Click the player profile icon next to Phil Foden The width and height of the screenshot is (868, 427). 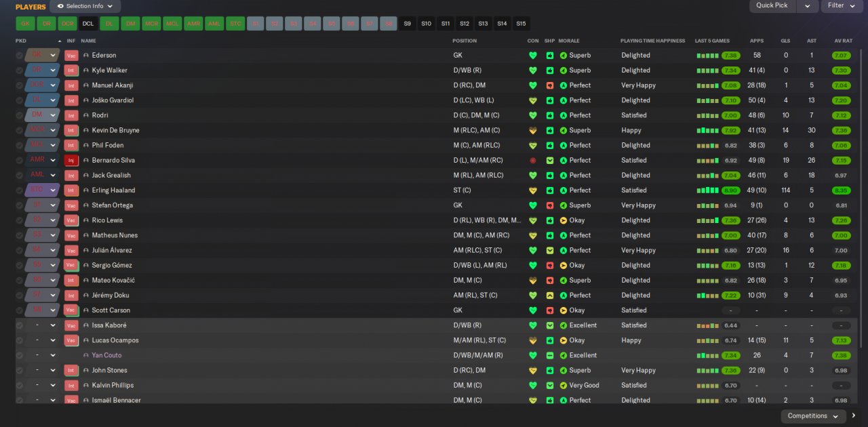[86, 146]
